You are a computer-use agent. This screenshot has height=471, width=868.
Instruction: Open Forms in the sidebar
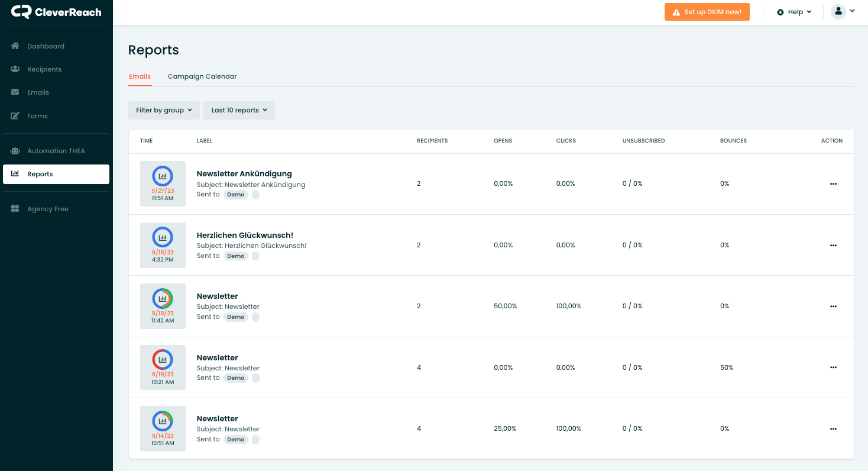(37, 116)
